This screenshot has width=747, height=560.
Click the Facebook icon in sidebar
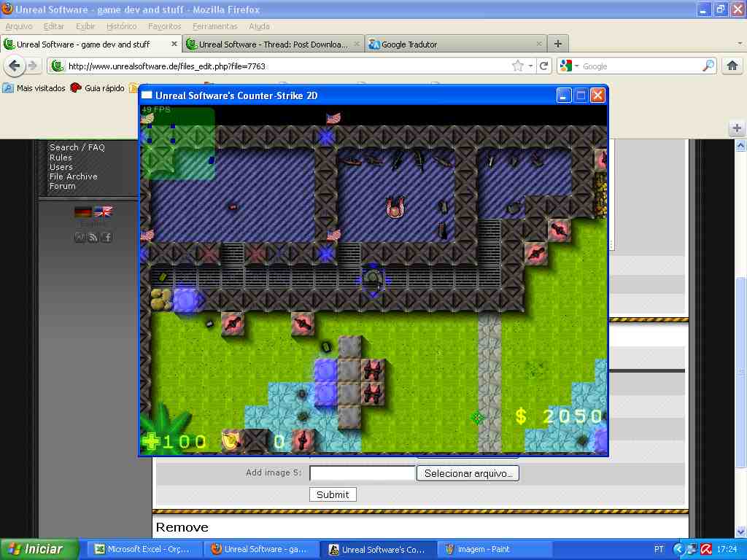(x=107, y=237)
